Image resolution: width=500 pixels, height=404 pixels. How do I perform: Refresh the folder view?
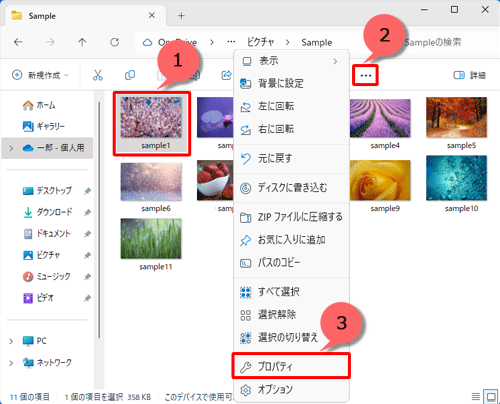tap(114, 42)
